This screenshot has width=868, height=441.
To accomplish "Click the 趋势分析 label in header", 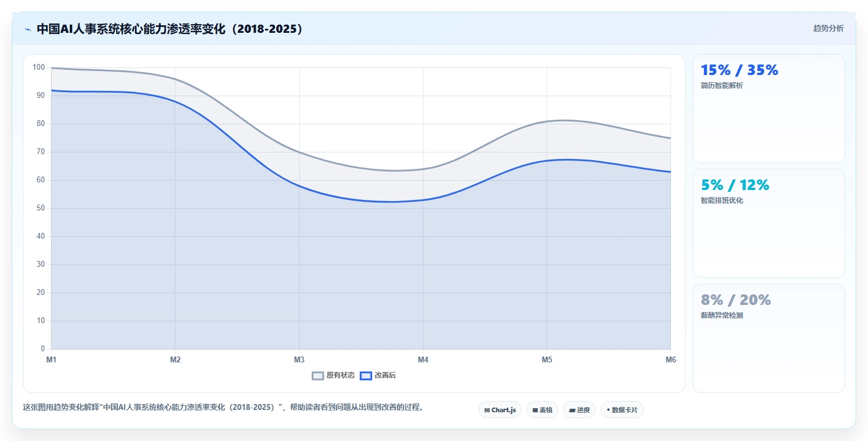I will click(x=828, y=28).
